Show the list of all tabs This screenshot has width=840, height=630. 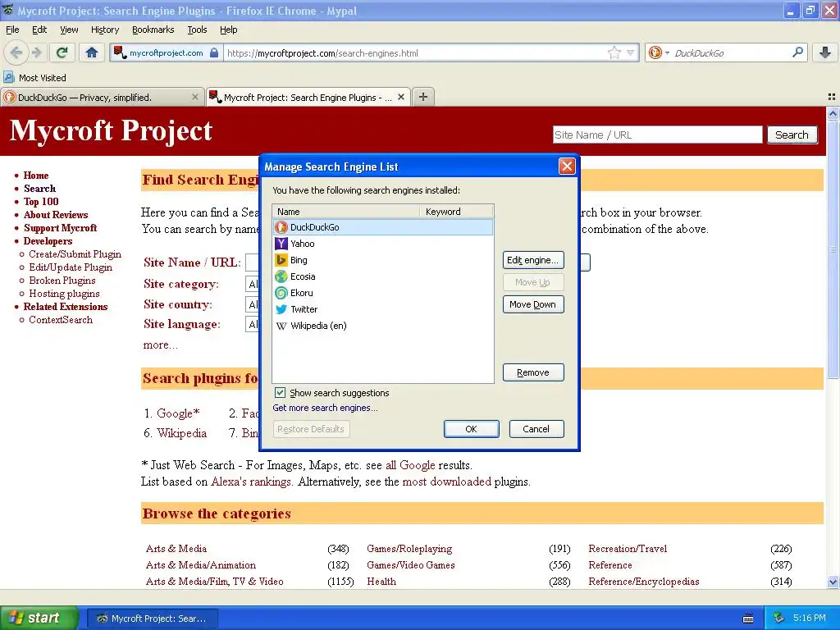click(832, 97)
